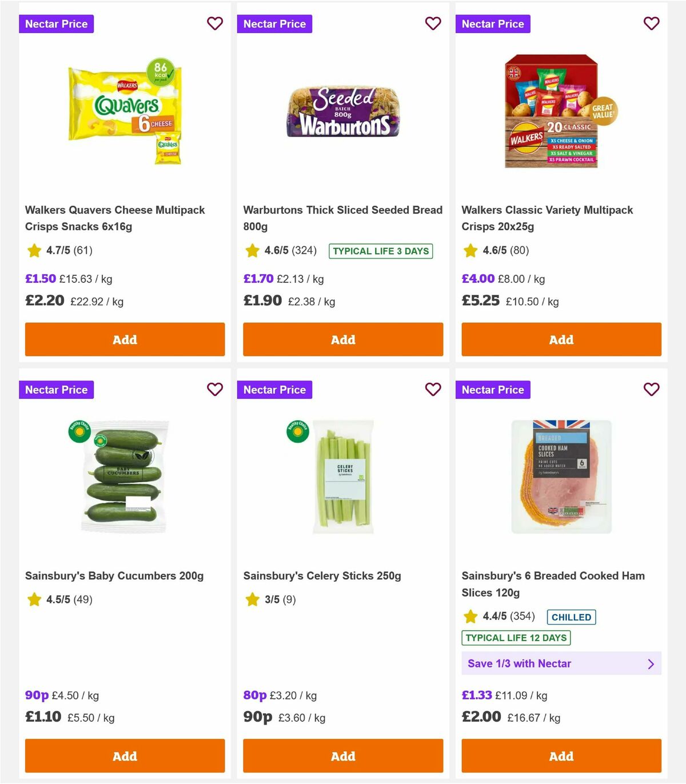Image resolution: width=686 pixels, height=784 pixels.
Task: Expand the Save 1/3 with Nectar offer
Action: coord(561,663)
